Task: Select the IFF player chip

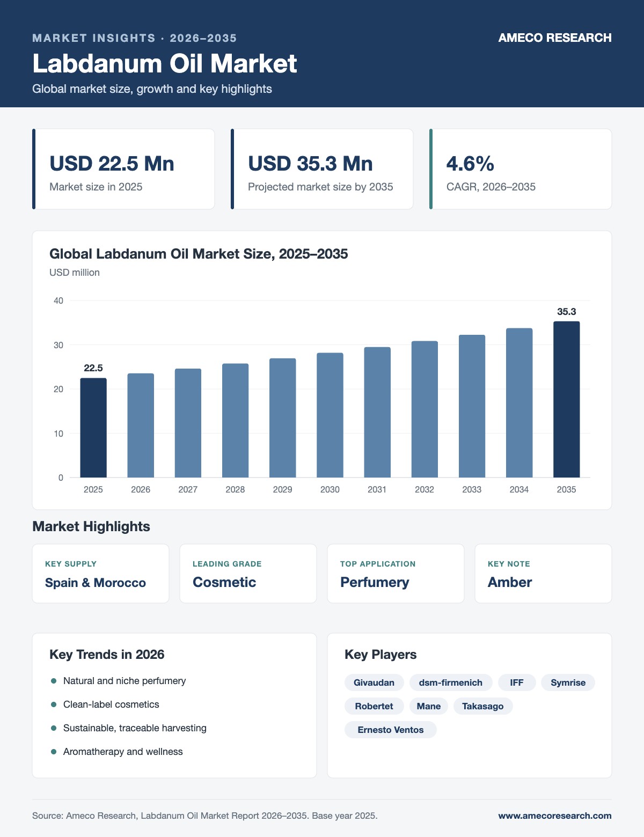Action: [x=517, y=682]
